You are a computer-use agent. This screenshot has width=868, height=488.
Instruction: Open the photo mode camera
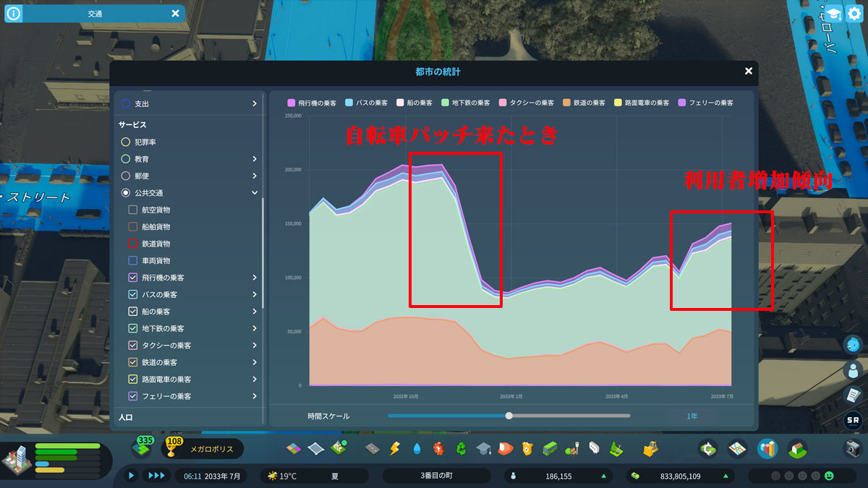(854, 449)
